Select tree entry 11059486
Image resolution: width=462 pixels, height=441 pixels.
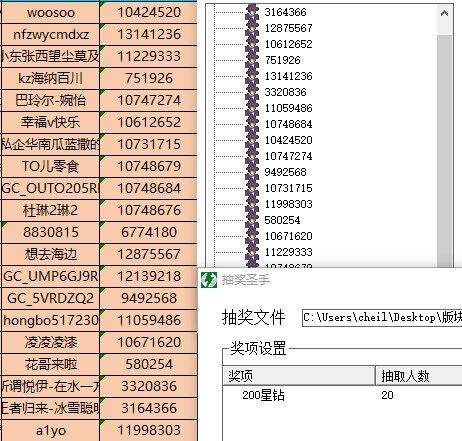pyautogui.click(x=288, y=108)
